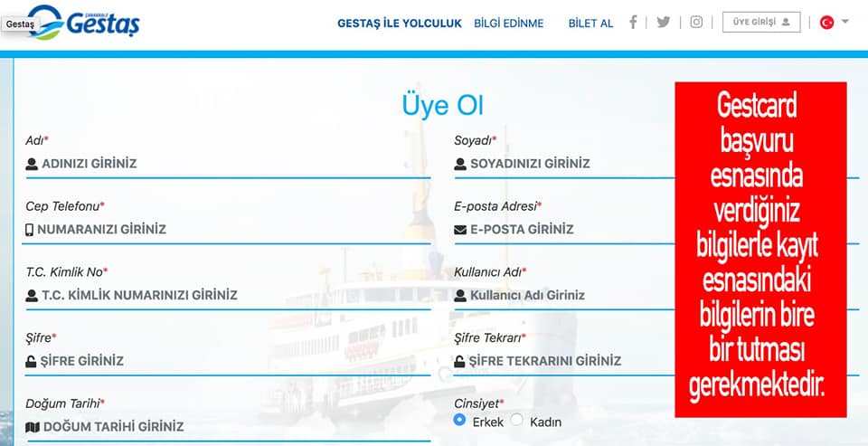This screenshot has height=446, width=868.
Task: Click the T.C. Kimlik No input field
Action: click(x=228, y=295)
